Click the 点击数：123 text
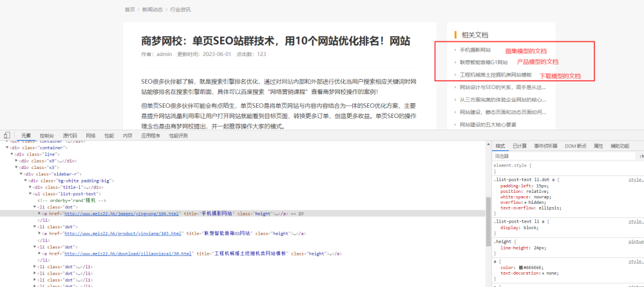The height and width of the screenshot is (287, 644). click(x=251, y=54)
